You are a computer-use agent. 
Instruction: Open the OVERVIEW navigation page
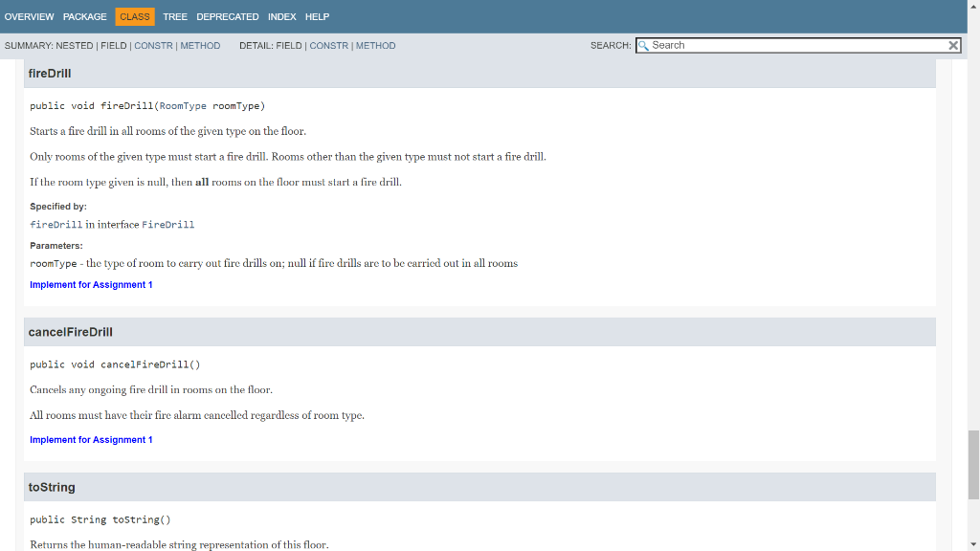[29, 16]
